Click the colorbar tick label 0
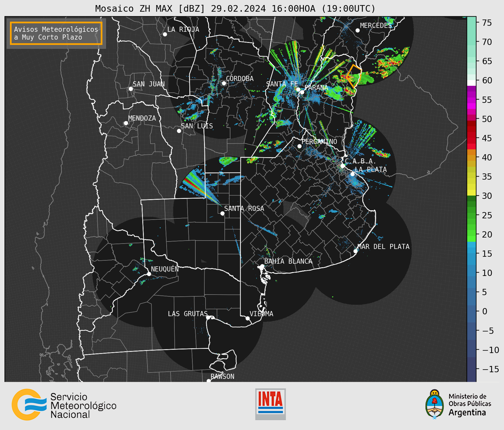 (484, 311)
